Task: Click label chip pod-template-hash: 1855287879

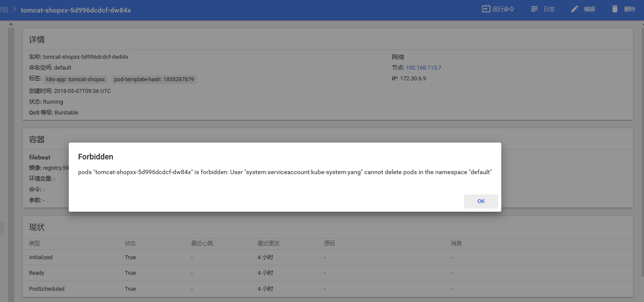Action: (x=154, y=79)
